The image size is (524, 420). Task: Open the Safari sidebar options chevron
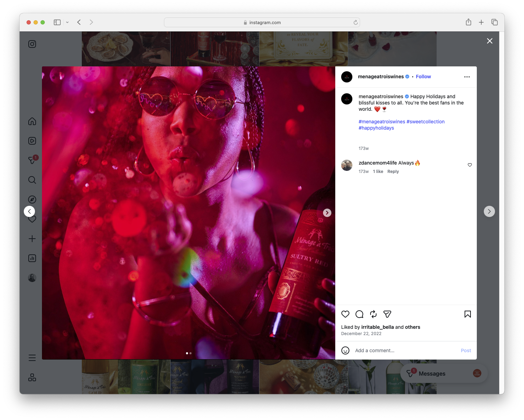[67, 22]
